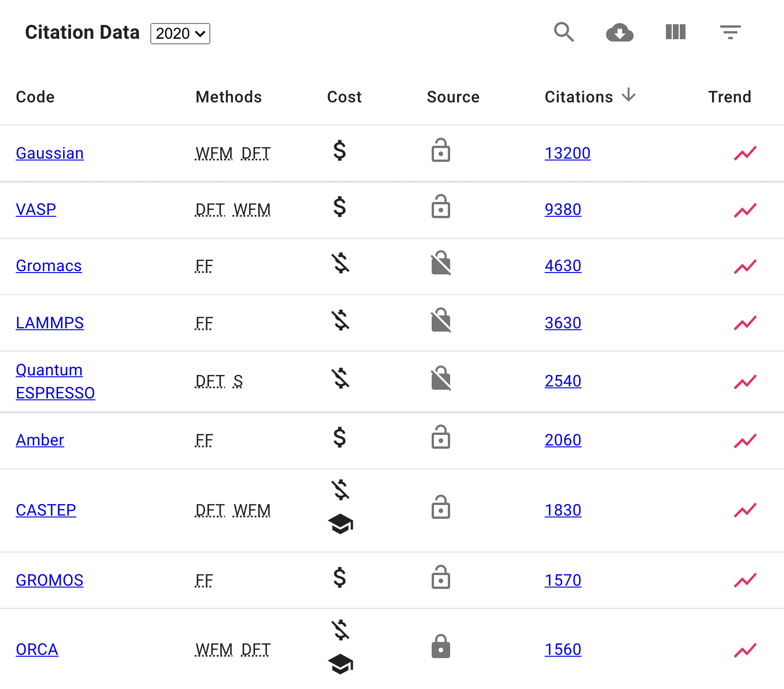Open the Quantum ESPRESSO link
Image resolution: width=784 pixels, height=689 pixels.
(55, 381)
